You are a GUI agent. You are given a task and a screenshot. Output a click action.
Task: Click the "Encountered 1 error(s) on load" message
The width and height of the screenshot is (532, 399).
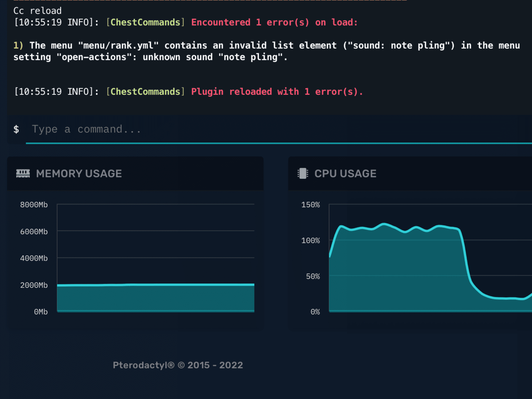click(x=274, y=23)
